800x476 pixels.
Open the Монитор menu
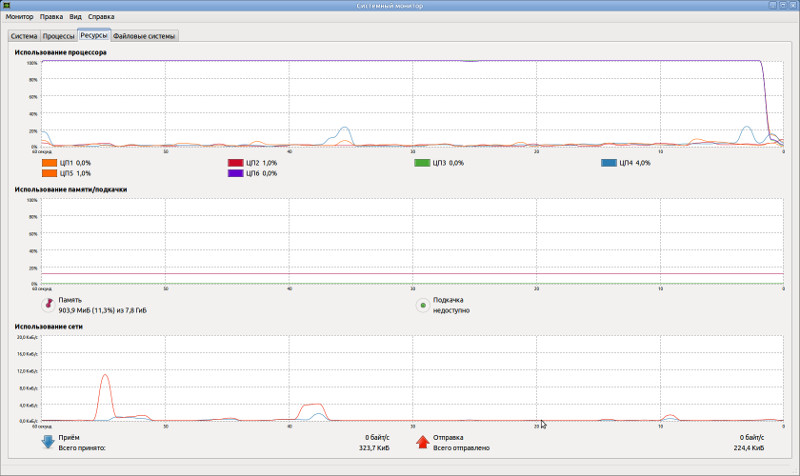(19, 16)
